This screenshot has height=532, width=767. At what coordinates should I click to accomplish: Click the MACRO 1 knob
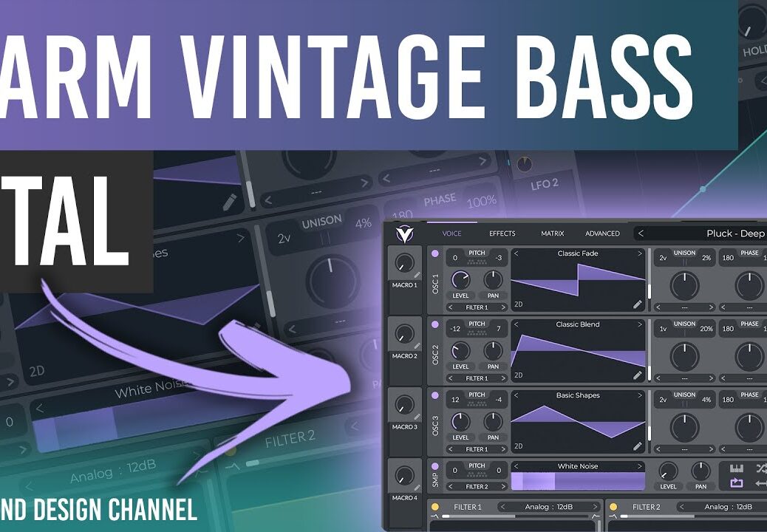[404, 264]
